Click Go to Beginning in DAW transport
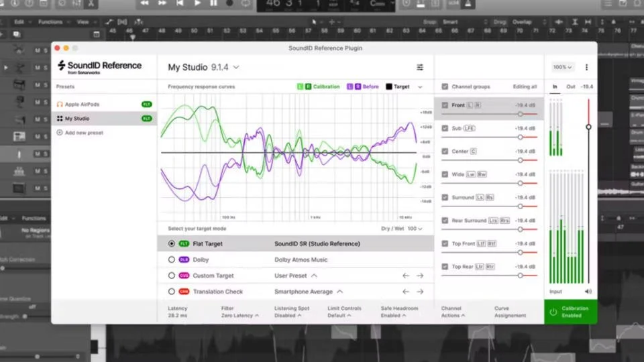644x362 pixels. pyautogui.click(x=180, y=3)
